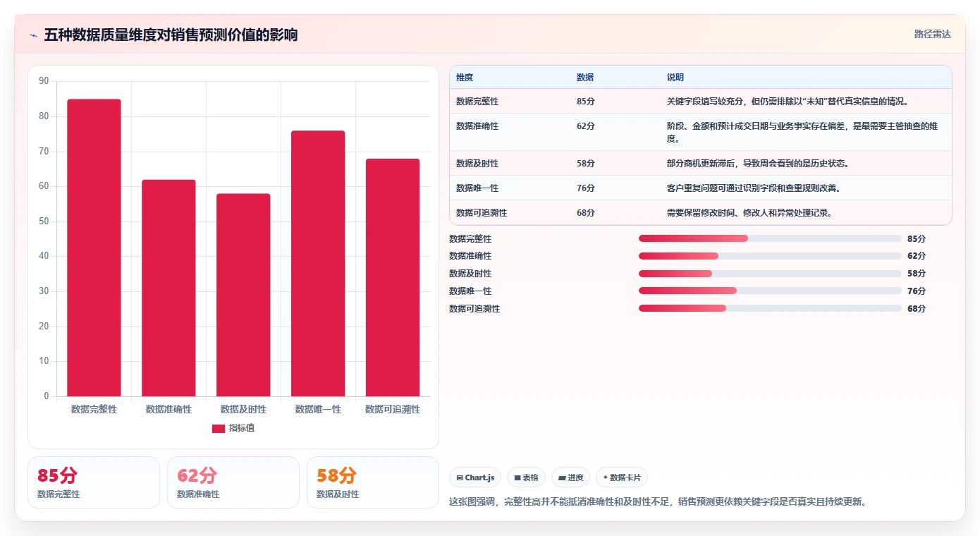Select the 数据卡片 tag chip
The height and width of the screenshot is (536, 980).
click(622, 477)
